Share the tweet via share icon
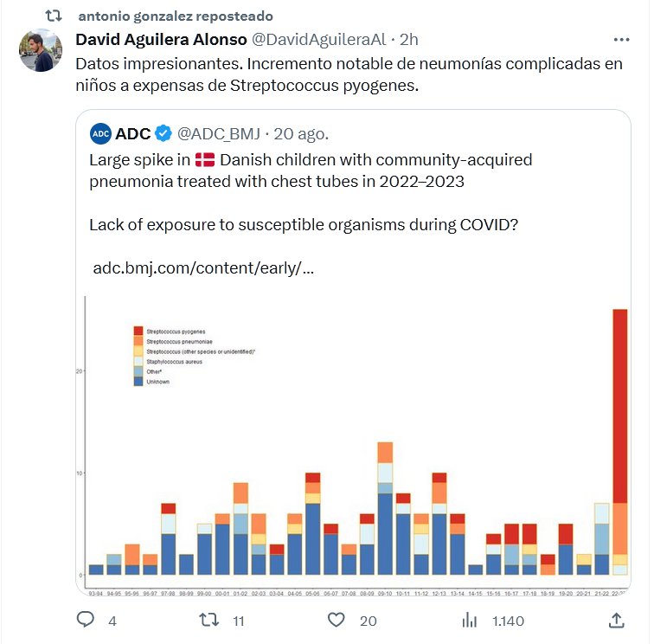This screenshot has width=654, height=644. tap(617, 620)
